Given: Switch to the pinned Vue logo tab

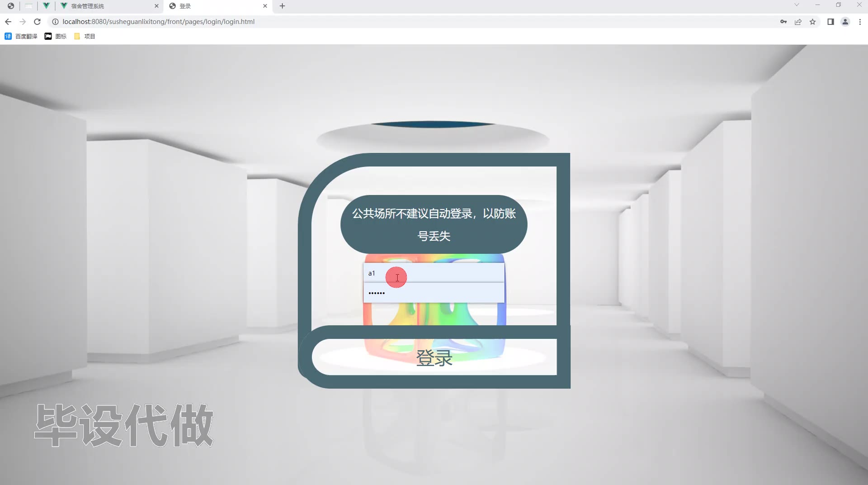Looking at the screenshot, I should point(46,6).
